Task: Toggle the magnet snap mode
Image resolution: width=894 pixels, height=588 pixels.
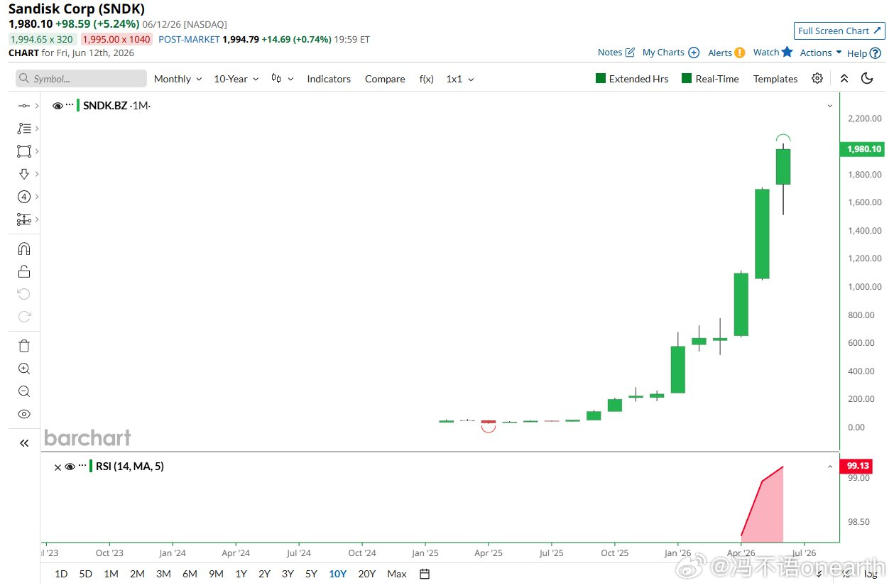Action: (24, 249)
